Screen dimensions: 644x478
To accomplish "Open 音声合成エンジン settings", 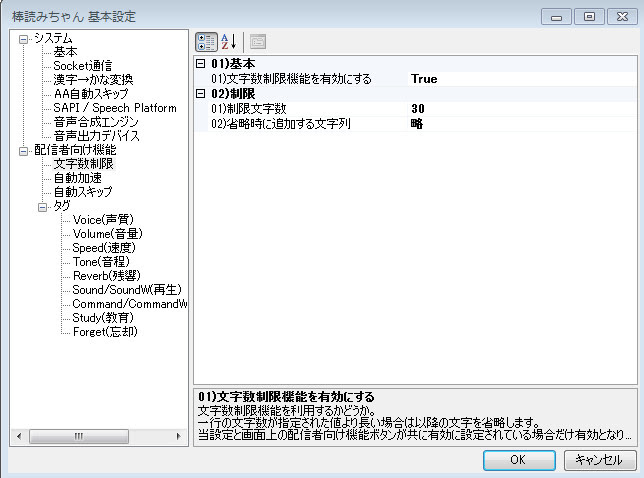I will click(x=96, y=122).
